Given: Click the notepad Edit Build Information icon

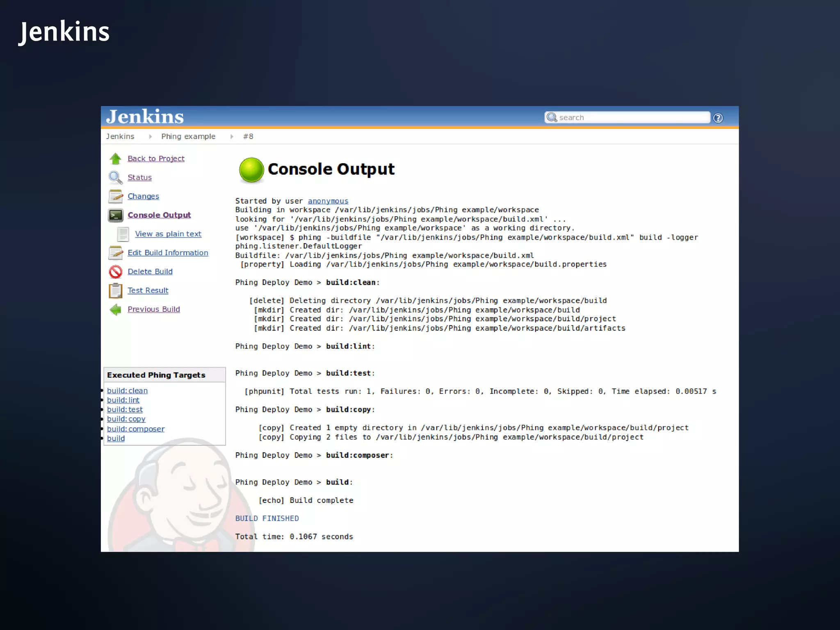Looking at the screenshot, I should [116, 253].
